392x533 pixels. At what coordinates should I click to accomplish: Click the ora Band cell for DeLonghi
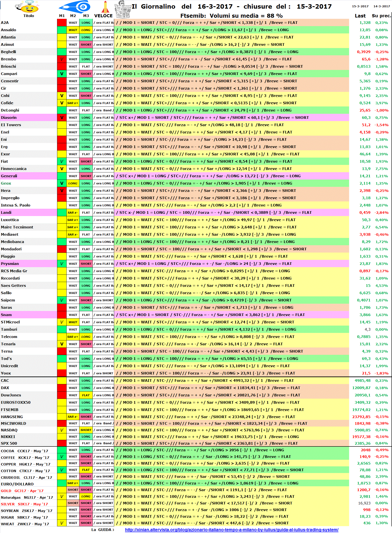click(104, 110)
